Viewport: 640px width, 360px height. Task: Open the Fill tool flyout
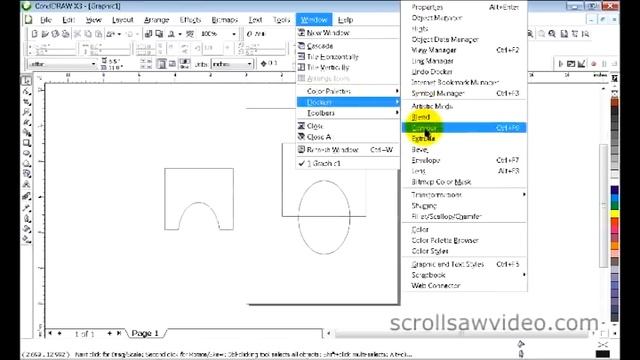27,229
